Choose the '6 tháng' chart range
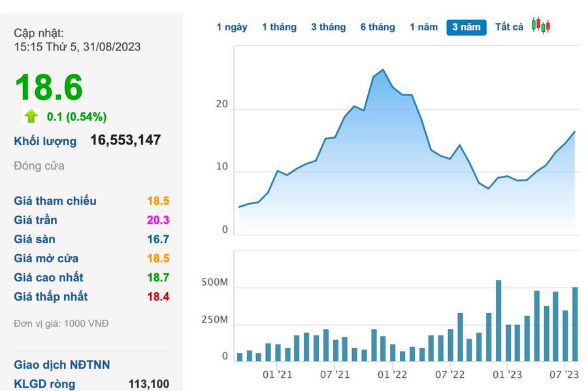Viewport: 588px width, 391px height. (378, 27)
